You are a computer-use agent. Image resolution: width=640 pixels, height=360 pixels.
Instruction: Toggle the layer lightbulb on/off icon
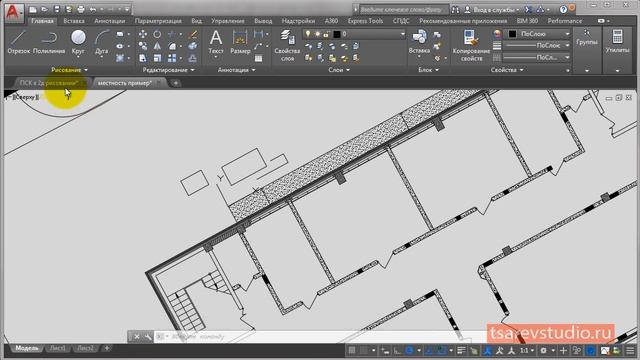[x=308, y=34]
